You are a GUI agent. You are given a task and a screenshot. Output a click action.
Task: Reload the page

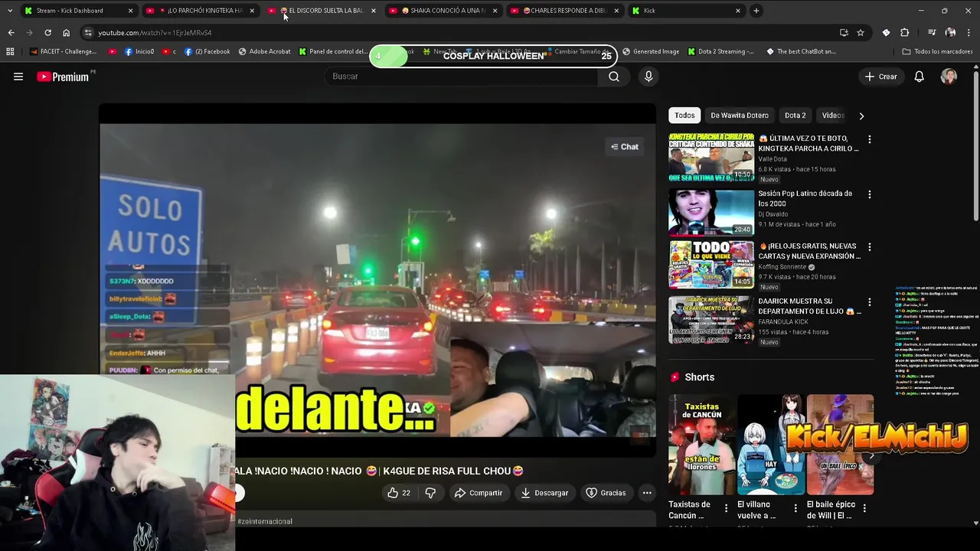tap(47, 33)
